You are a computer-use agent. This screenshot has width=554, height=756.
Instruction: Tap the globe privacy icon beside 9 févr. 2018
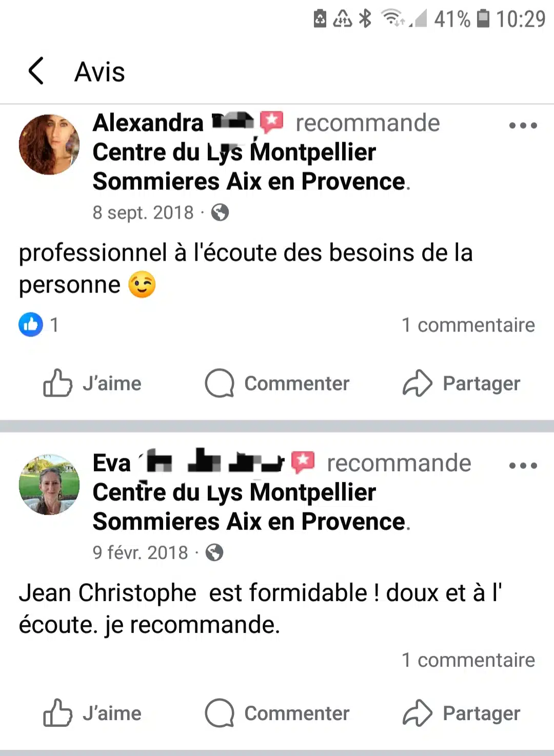point(214,552)
